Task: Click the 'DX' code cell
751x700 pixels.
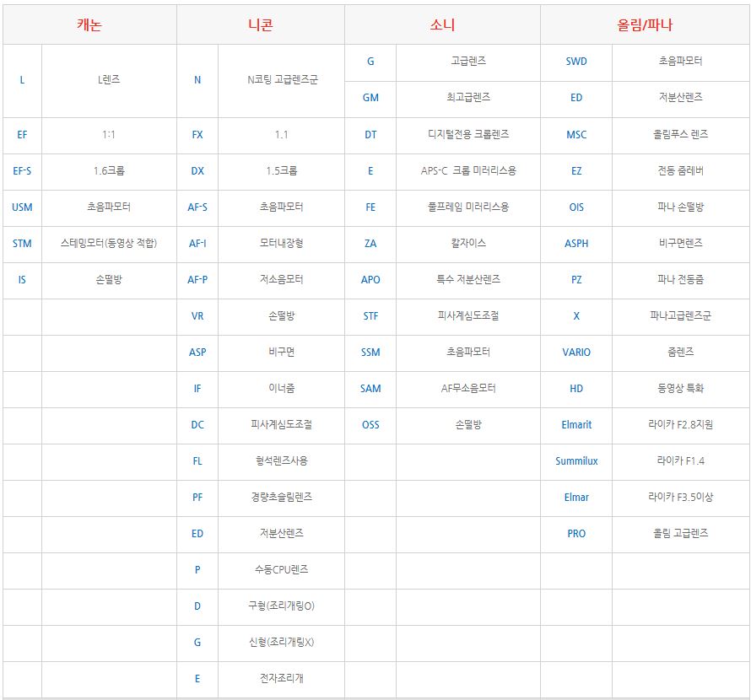Action: point(197,171)
